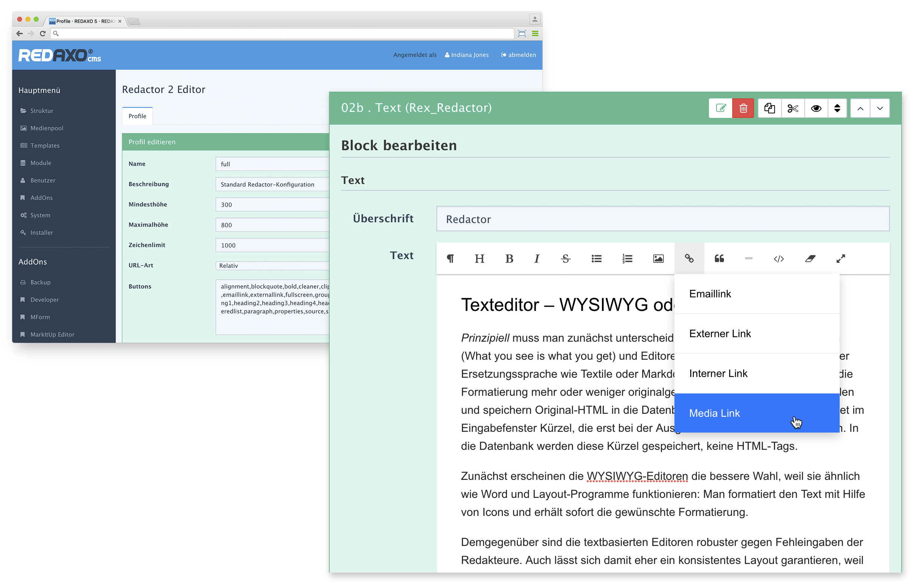The width and height of the screenshot is (914, 588).
Task: Expand the link type dropdown
Action: pos(688,258)
